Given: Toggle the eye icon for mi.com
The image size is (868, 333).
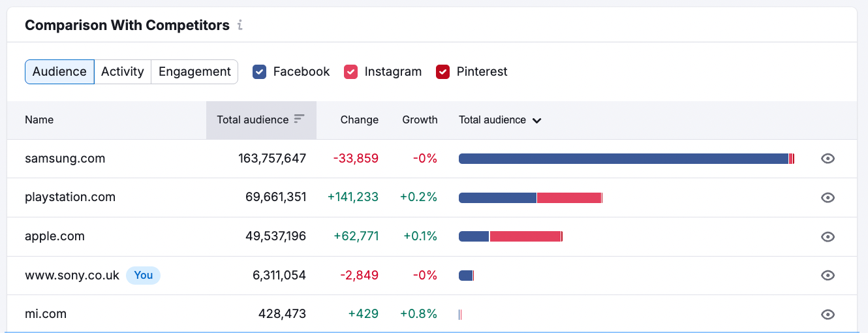Looking at the screenshot, I should point(828,315).
